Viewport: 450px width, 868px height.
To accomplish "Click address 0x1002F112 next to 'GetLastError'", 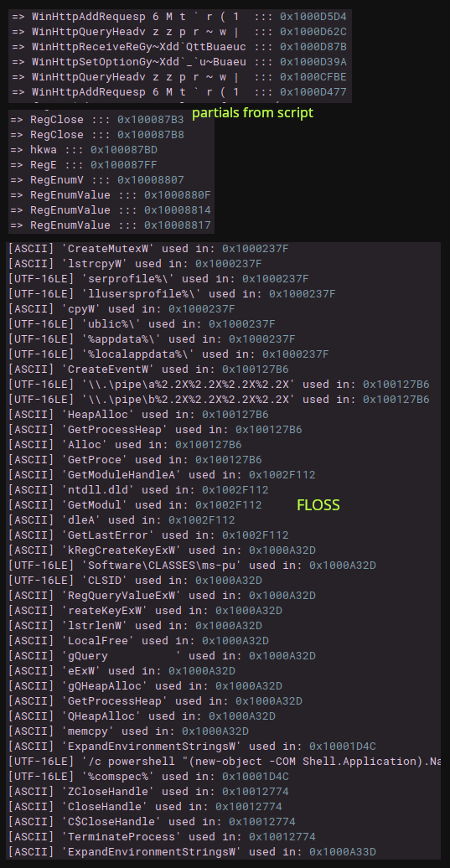I will pos(255,535).
